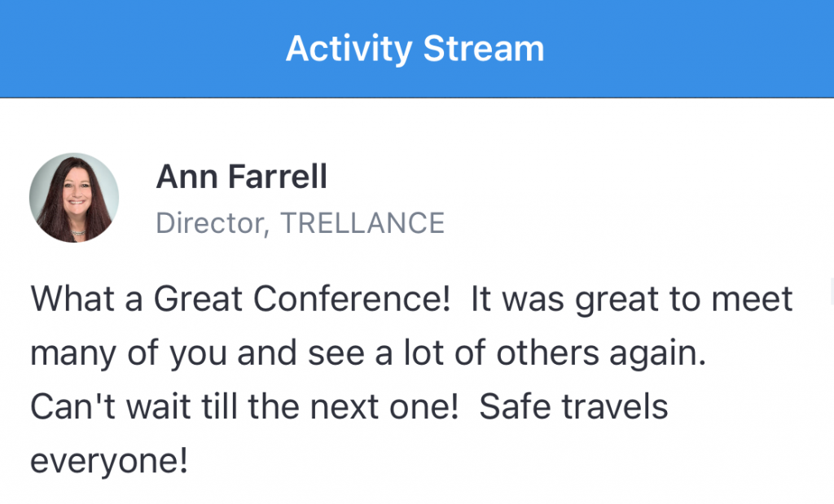Click the word "Stream" in the header
Image resolution: width=834 pixels, height=504 pixels.
(484, 48)
